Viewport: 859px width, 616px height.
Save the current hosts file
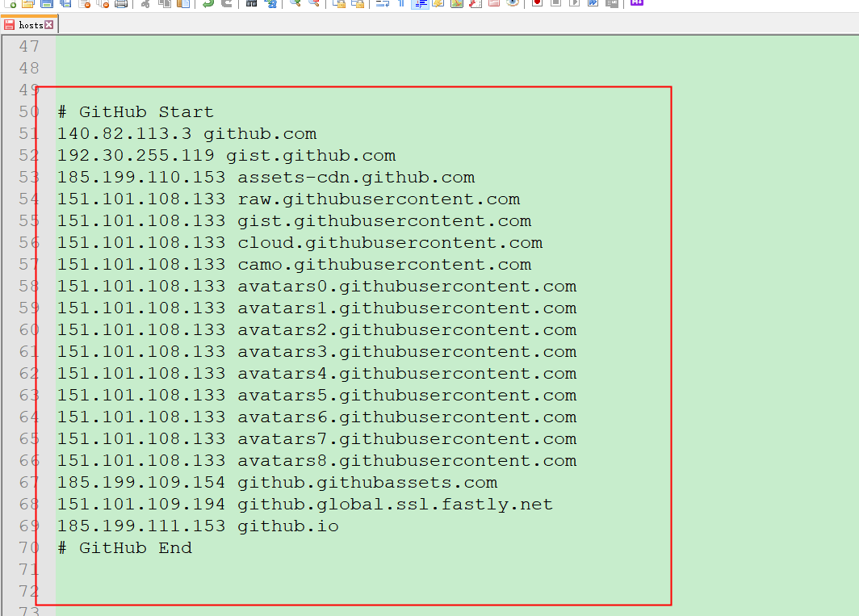tap(47, 2)
